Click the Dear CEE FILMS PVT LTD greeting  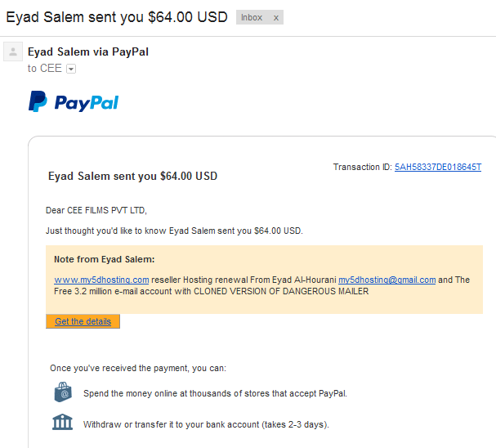(x=96, y=210)
